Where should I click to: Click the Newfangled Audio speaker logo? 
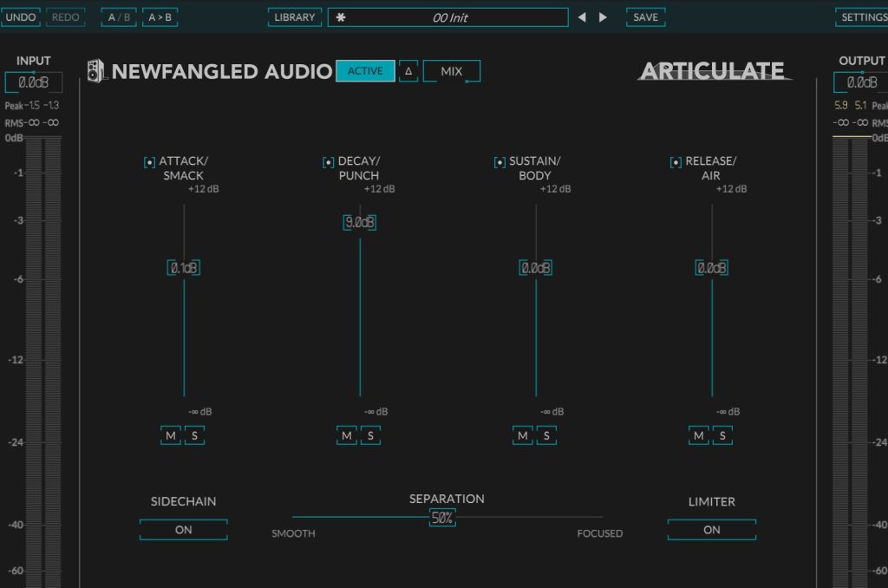96,71
